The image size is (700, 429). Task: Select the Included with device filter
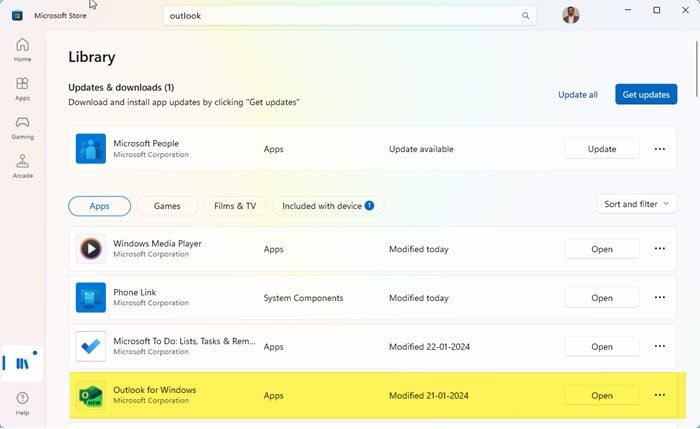point(328,206)
